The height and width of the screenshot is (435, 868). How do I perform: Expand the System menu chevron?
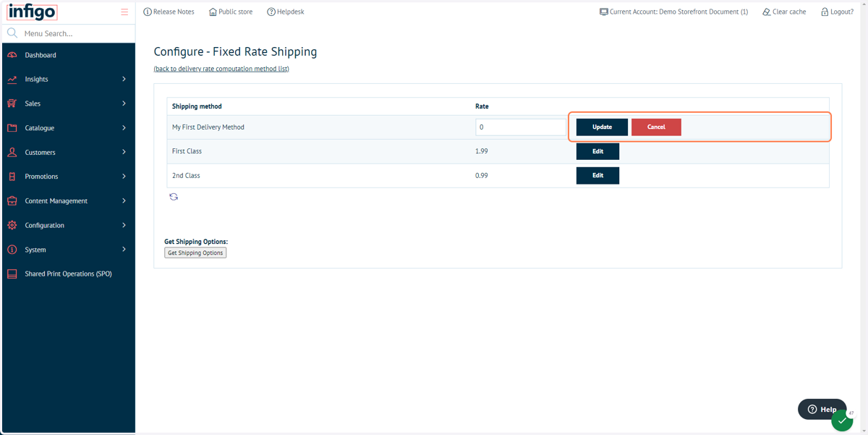124,250
